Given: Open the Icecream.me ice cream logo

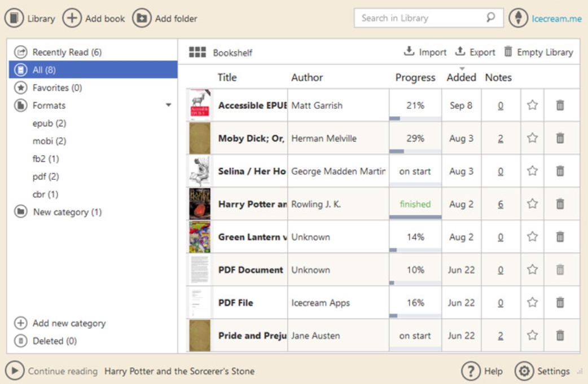Looking at the screenshot, I should click(518, 18).
